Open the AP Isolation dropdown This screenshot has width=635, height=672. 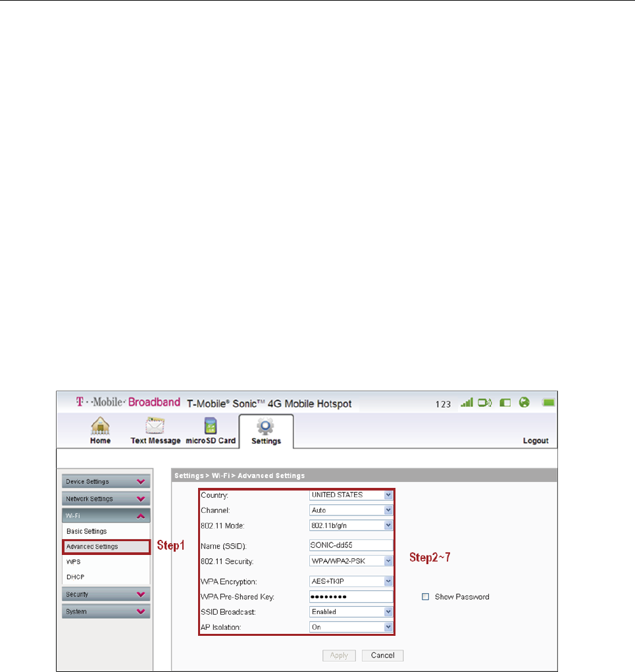[351, 627]
